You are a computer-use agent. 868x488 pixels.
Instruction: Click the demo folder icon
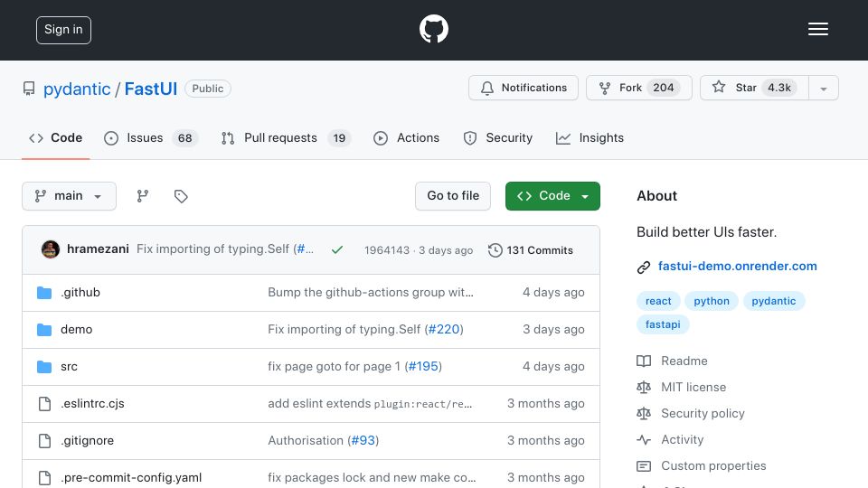coord(44,329)
